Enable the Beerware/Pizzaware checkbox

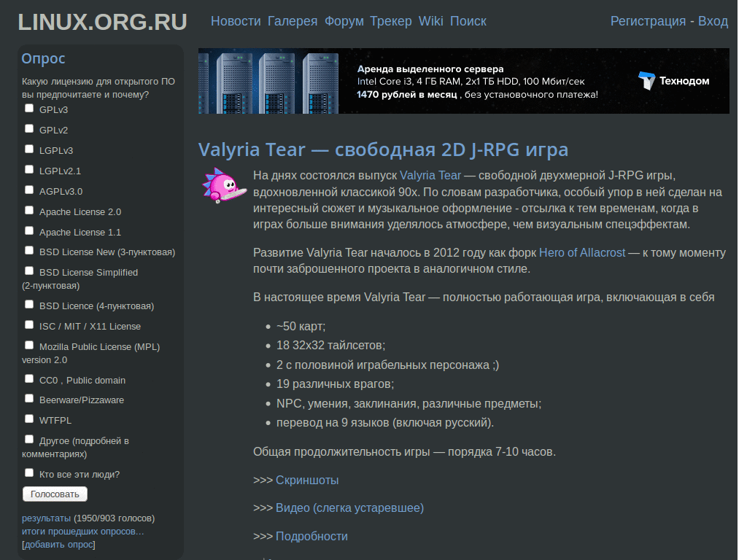[29, 399]
